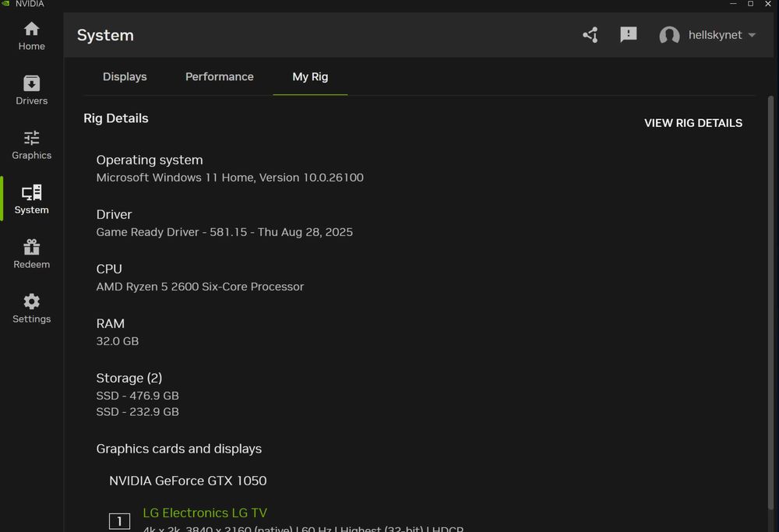Minimize the NVIDIA app window
The height and width of the screenshot is (532, 779).
[733, 3]
